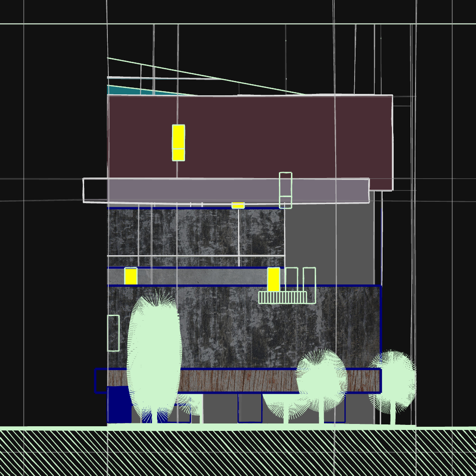
Task: Select the large maroon upper wall
Action: [279, 135]
